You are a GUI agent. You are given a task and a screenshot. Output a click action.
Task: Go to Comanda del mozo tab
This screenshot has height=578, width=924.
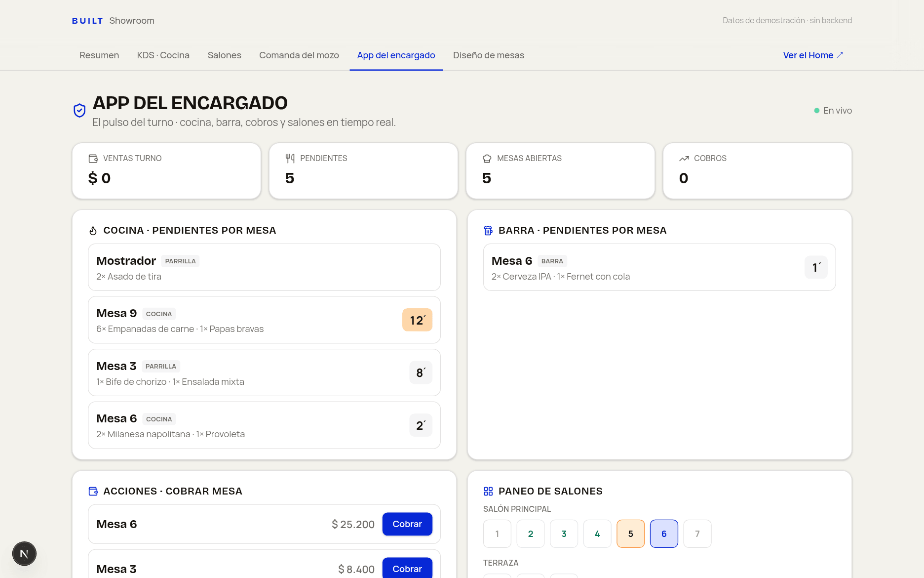tap(299, 55)
